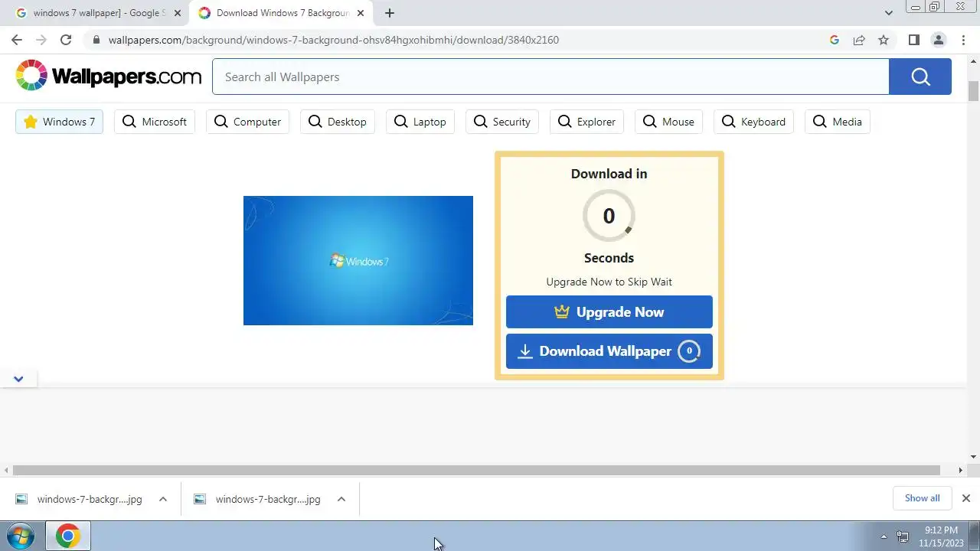Click the Upgrade Now button
The width and height of the screenshot is (980, 551).
point(609,312)
